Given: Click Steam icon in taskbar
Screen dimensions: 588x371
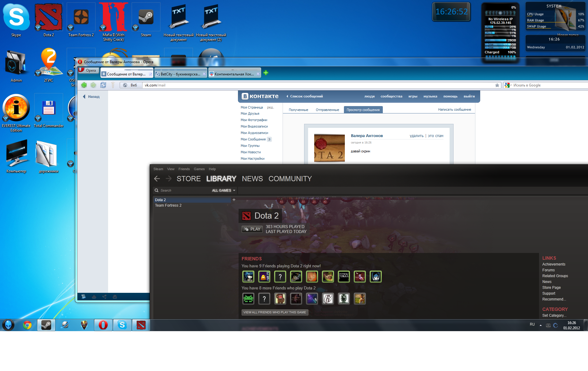Looking at the screenshot, I should pos(46,325).
